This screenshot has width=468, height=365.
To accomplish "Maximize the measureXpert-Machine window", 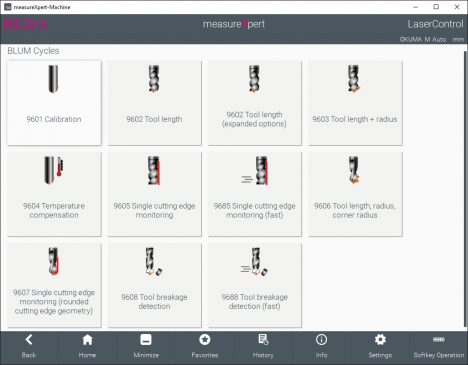I will pos(436,7).
